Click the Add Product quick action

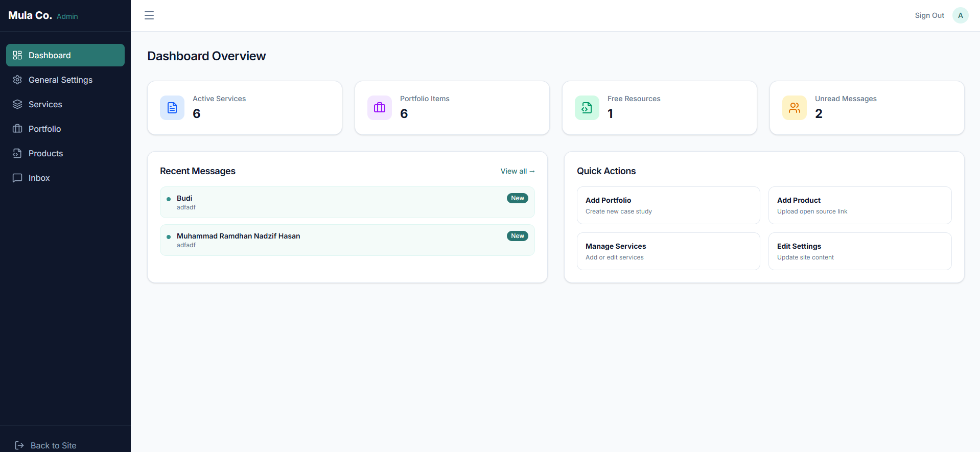click(860, 205)
